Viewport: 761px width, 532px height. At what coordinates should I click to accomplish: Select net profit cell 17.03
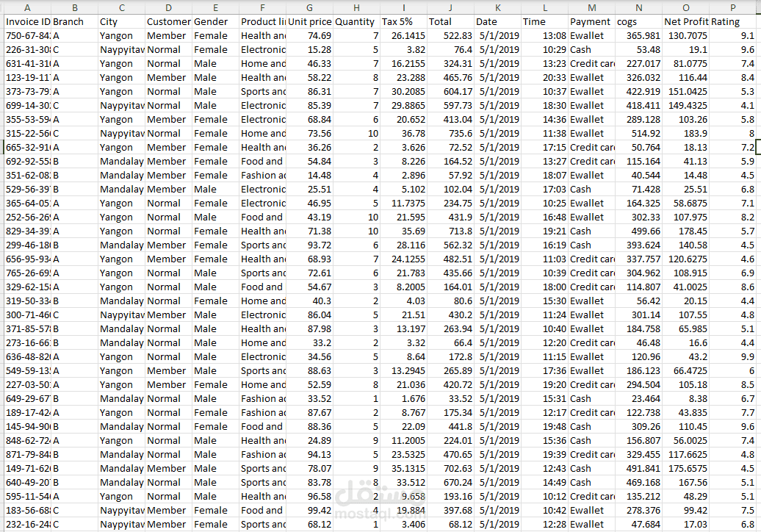click(x=686, y=525)
